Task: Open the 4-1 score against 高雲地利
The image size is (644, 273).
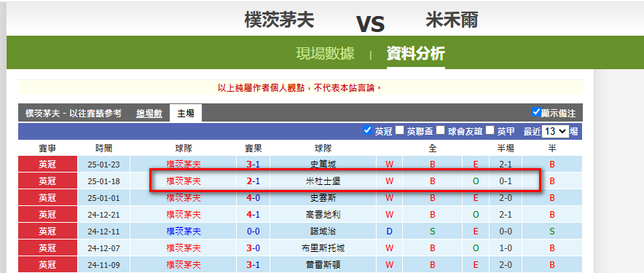Action: point(253,215)
